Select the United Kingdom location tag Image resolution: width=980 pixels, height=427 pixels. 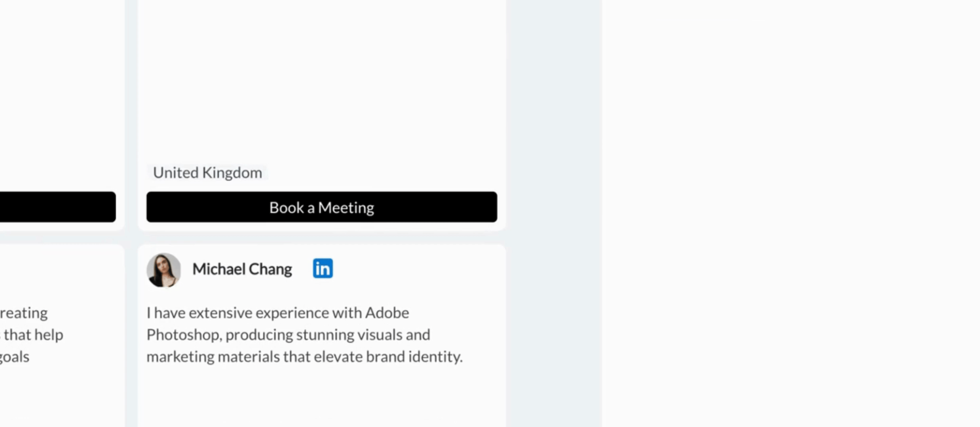[x=207, y=173]
